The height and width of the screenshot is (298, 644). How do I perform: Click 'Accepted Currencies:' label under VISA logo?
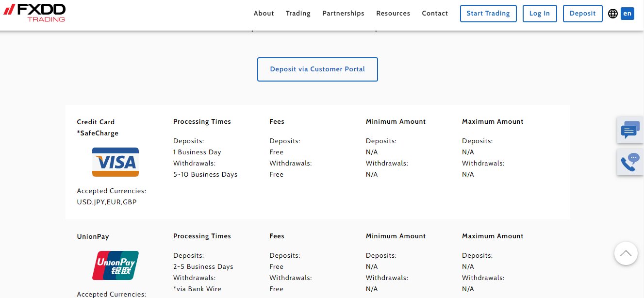point(112,191)
